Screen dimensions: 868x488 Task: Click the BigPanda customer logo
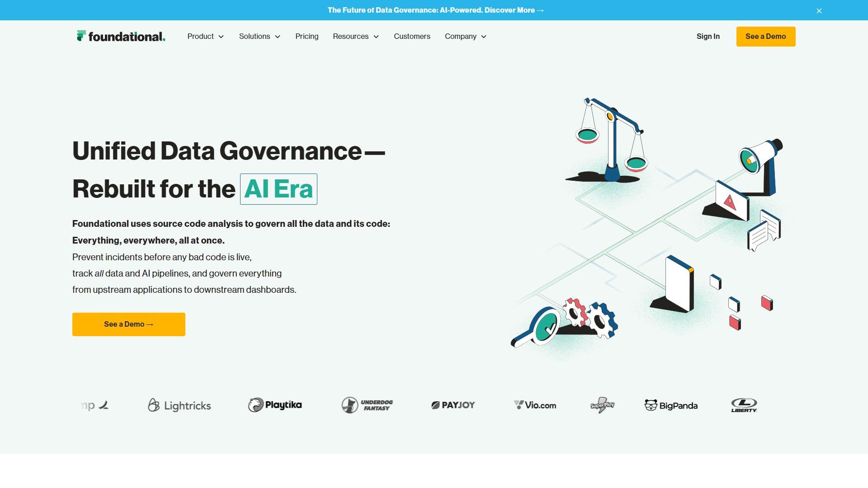coord(671,405)
